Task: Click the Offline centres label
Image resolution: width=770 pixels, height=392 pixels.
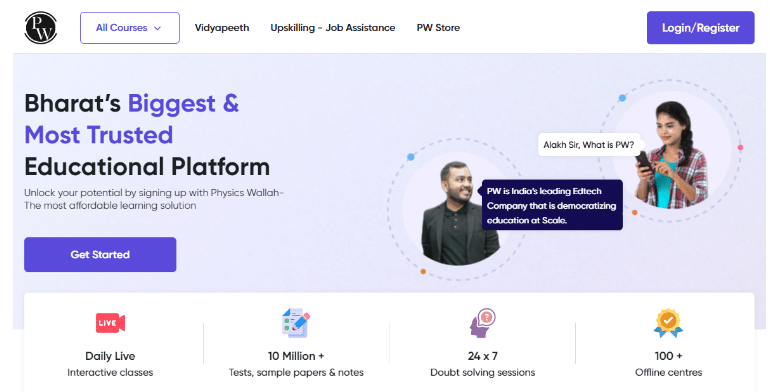Action: coord(668,372)
